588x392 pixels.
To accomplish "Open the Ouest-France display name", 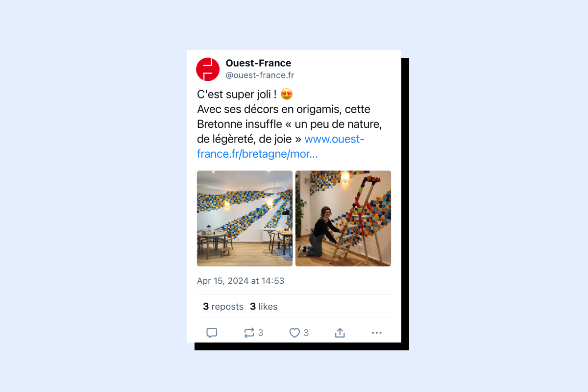I will (258, 63).
